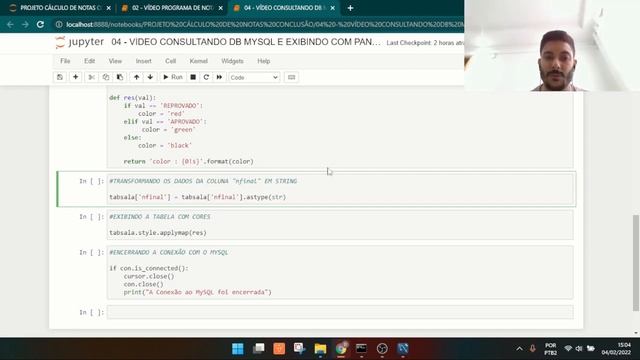The height and width of the screenshot is (360, 640).
Task: Open the Widgets menu
Action: [232, 61]
